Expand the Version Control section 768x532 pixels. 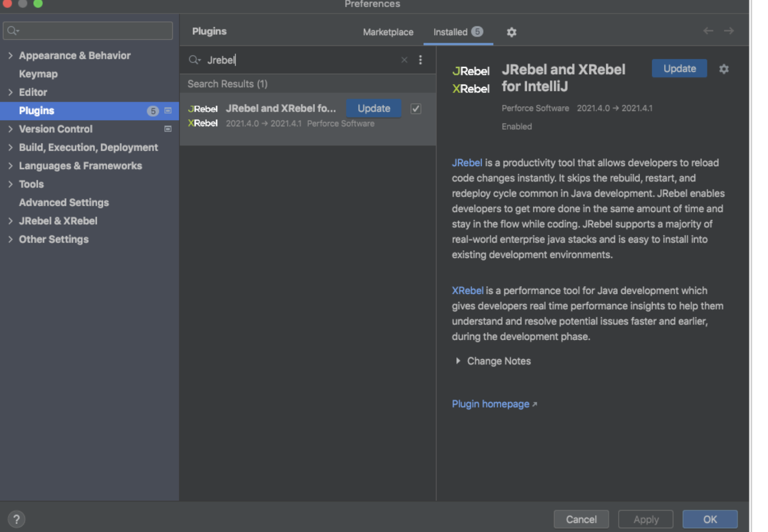(x=11, y=129)
